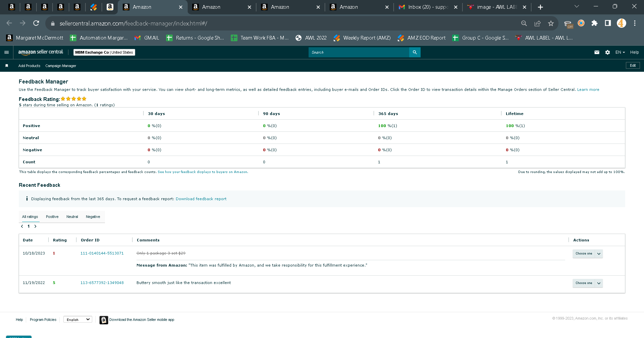Open the EN language dropdown
Viewport: 644px width, 338px height.
(x=620, y=52)
